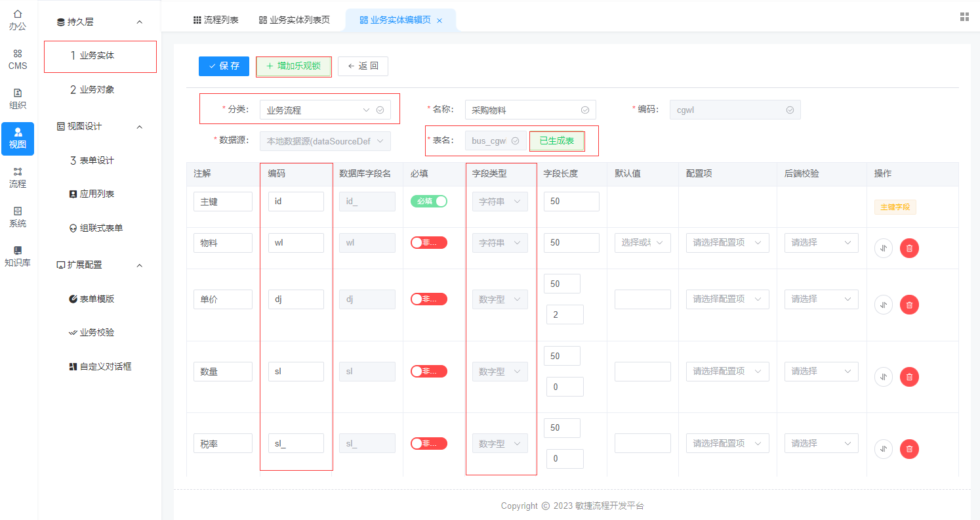Image resolution: width=980 pixels, height=520 pixels.
Task: Open the 后端校验 dropdown in 数量 row
Action: (x=821, y=372)
